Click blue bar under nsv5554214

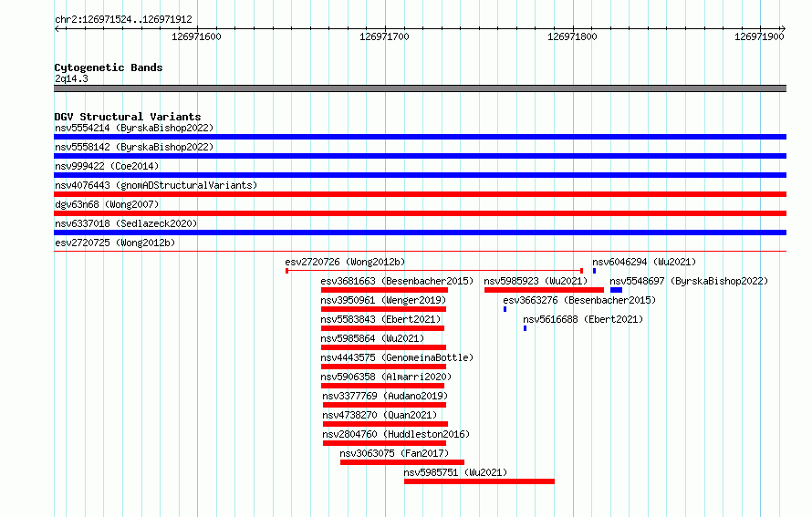[420, 137]
